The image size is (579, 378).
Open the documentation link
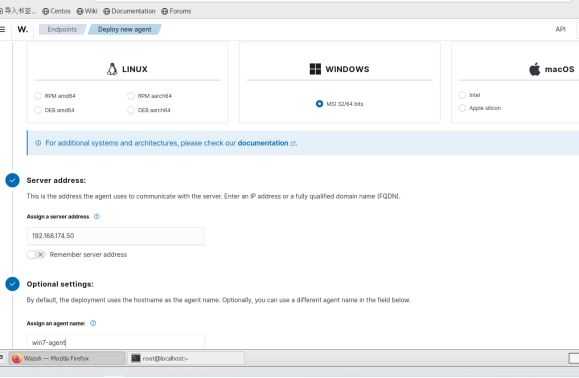[263, 143]
